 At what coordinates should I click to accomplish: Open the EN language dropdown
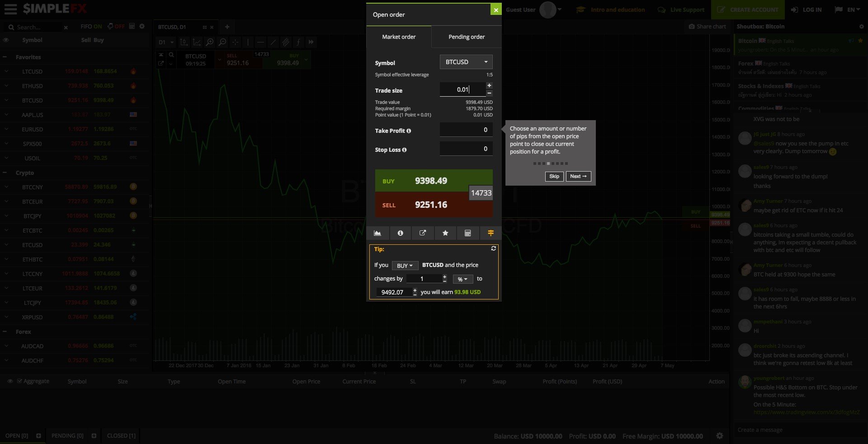click(847, 9)
